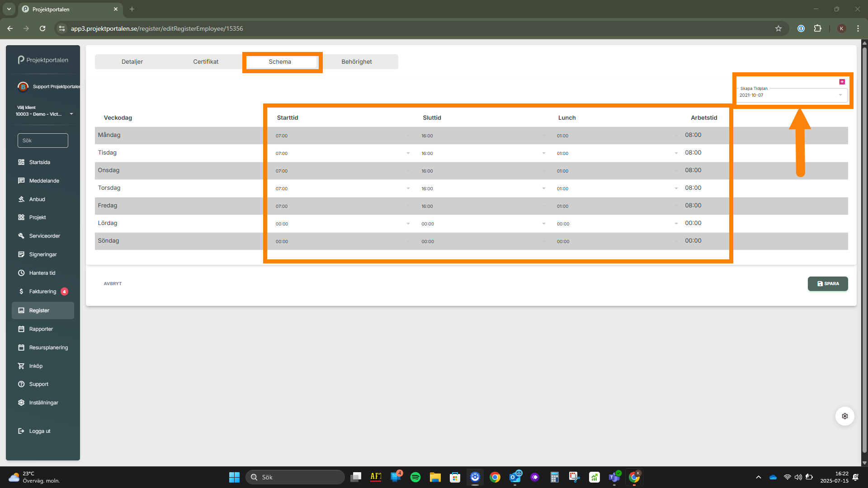Click the Logga ut icon

pos(21,431)
